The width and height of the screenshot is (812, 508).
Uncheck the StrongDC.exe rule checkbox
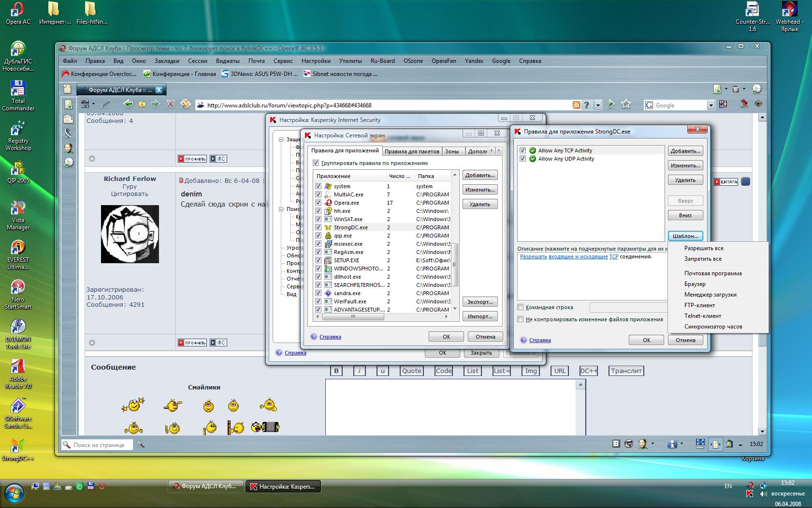pos(318,227)
